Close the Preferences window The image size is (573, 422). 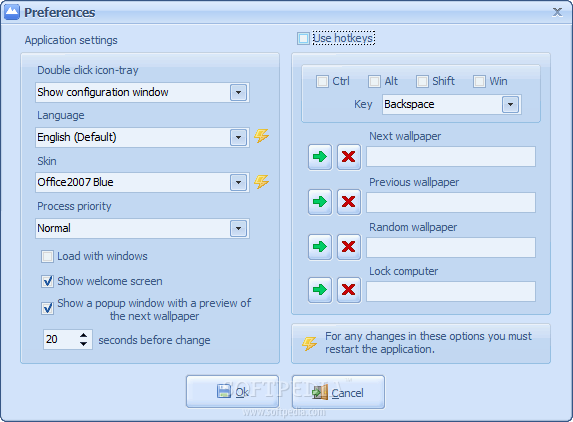pos(557,12)
